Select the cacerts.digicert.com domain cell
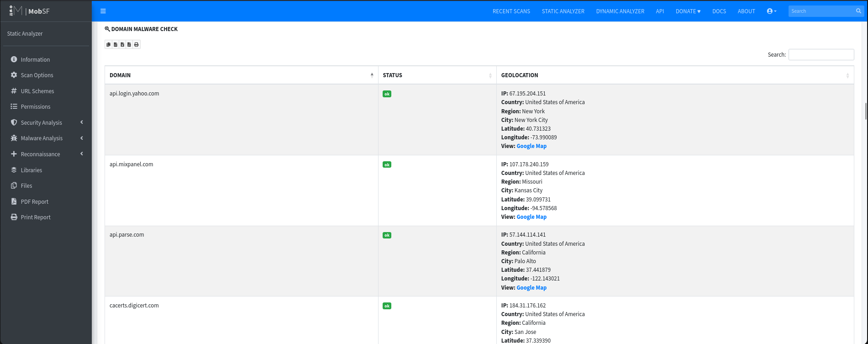 (x=241, y=320)
